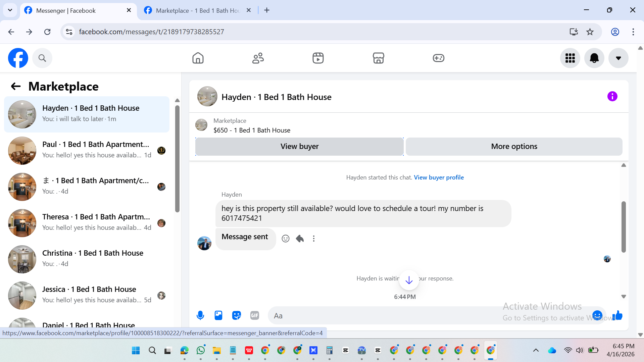Go back in browser history
The width and height of the screenshot is (644, 362).
coord(11,32)
